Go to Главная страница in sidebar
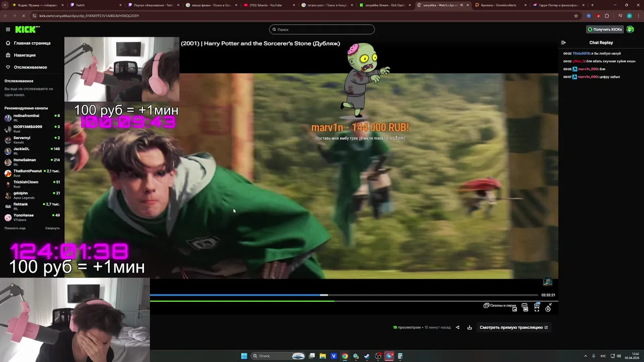The height and width of the screenshot is (362, 644). click(32, 43)
